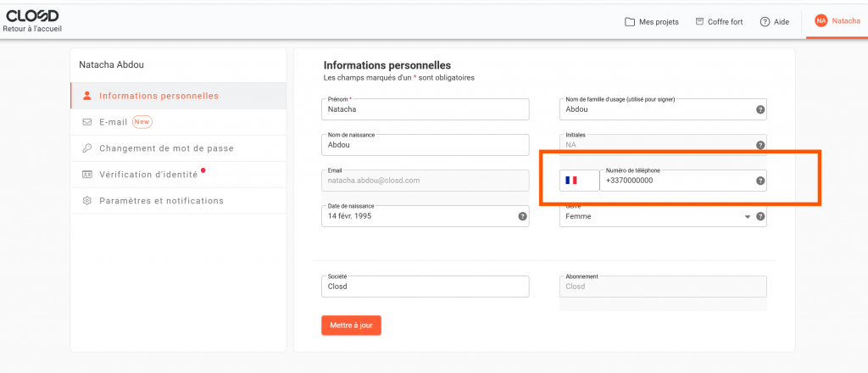Viewport: 868px width, 373px height.
Task: Go to Changement de mot de passe
Action: click(x=166, y=148)
